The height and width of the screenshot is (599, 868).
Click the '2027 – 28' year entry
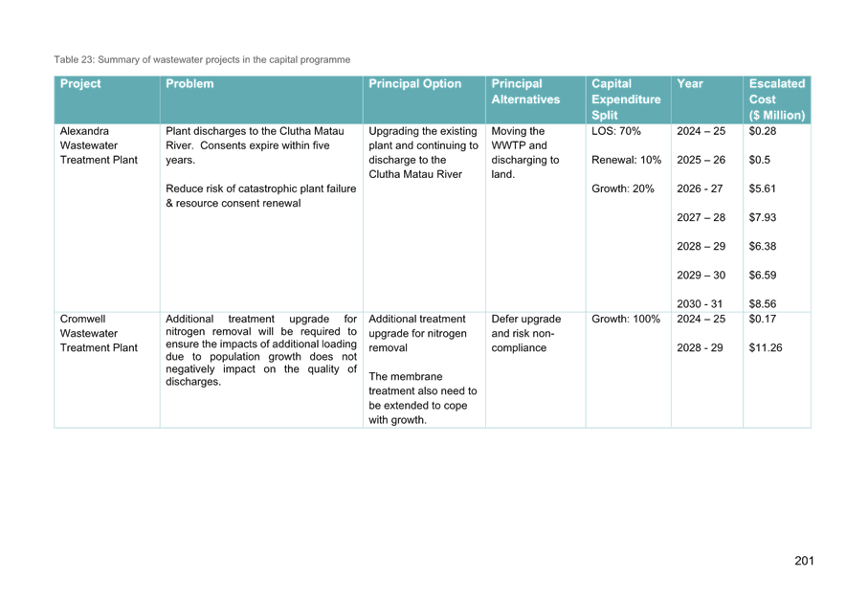(701, 218)
